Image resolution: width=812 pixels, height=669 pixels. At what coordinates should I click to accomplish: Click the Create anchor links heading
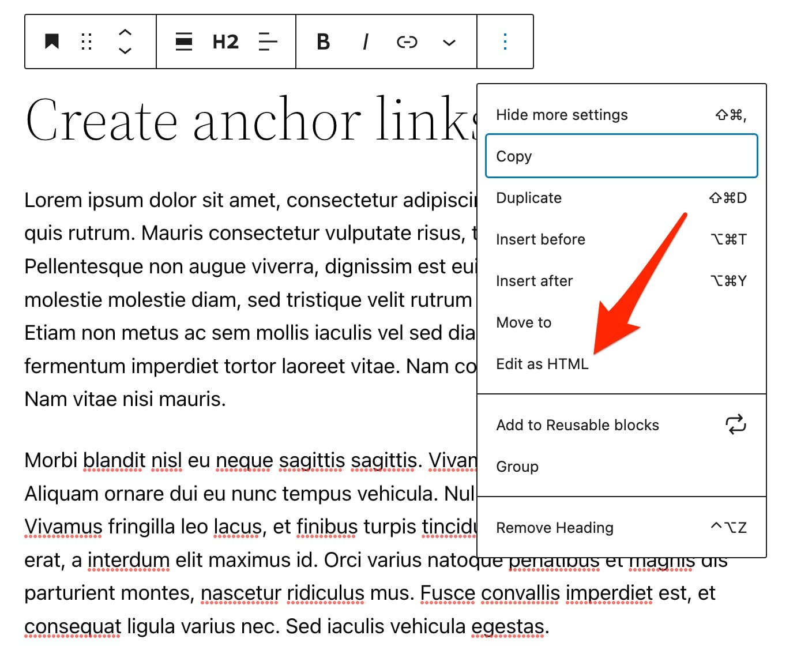click(x=251, y=119)
